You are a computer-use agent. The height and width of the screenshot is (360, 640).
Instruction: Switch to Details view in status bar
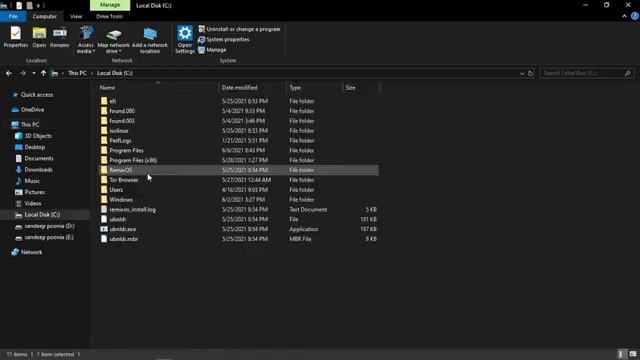click(x=621, y=354)
